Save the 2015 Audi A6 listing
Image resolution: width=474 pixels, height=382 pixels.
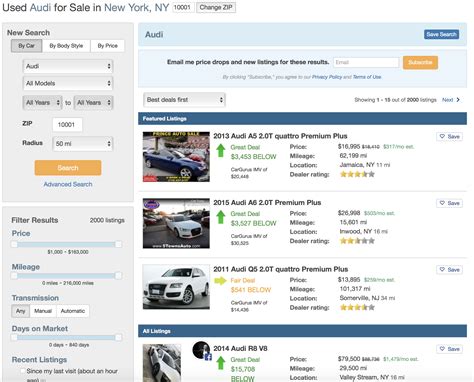(449, 203)
